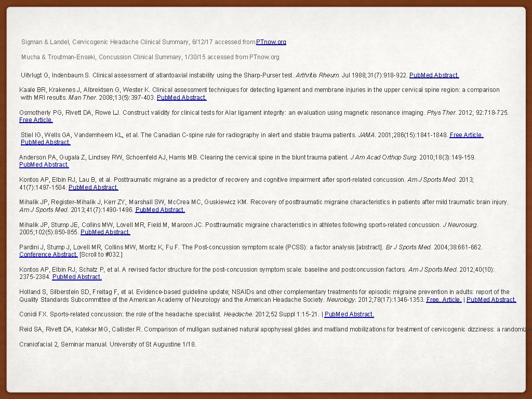Open Free Article for Stiell Canadian C-spine rule
The height and width of the screenshot is (399, 532).
[466, 135]
